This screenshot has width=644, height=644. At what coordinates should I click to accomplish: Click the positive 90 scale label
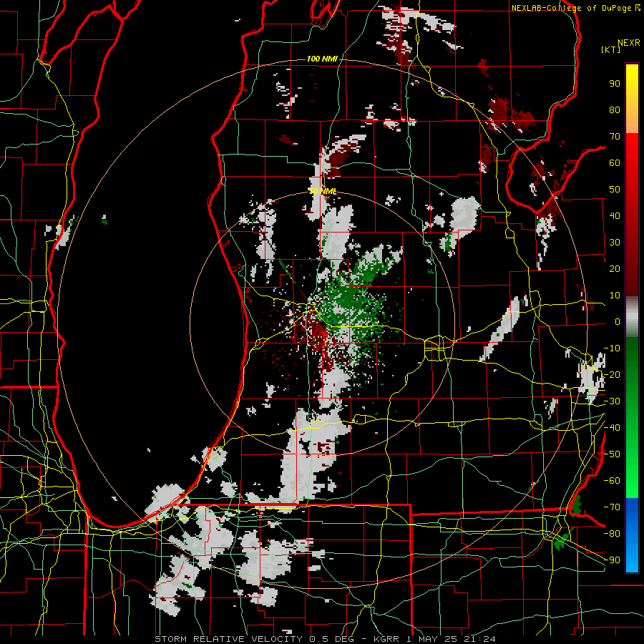(615, 84)
